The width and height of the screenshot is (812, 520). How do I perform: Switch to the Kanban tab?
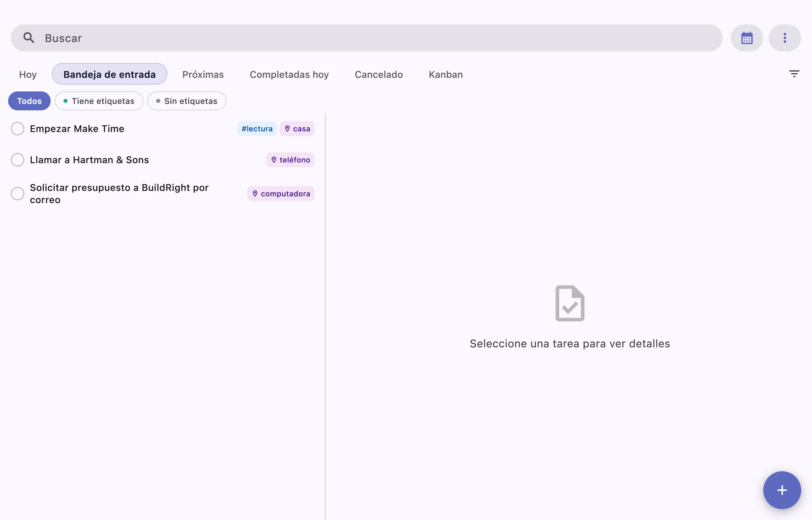pyautogui.click(x=446, y=74)
